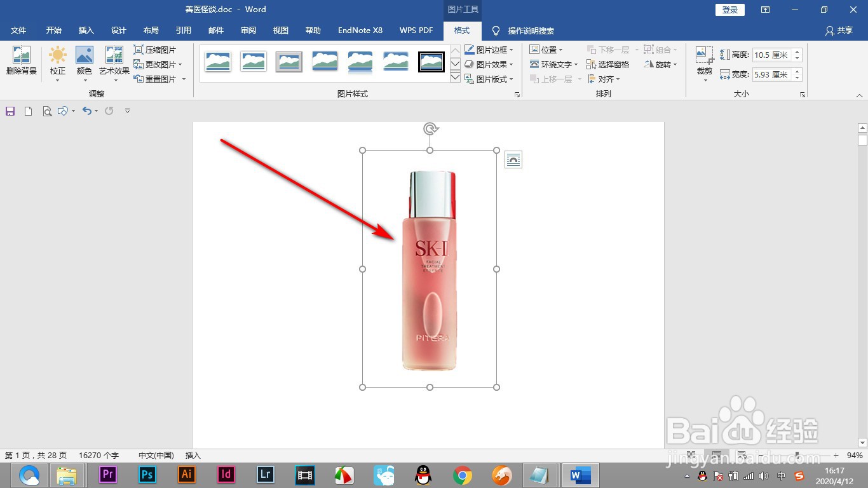Click the Layout Options icon beside picture

point(513,159)
